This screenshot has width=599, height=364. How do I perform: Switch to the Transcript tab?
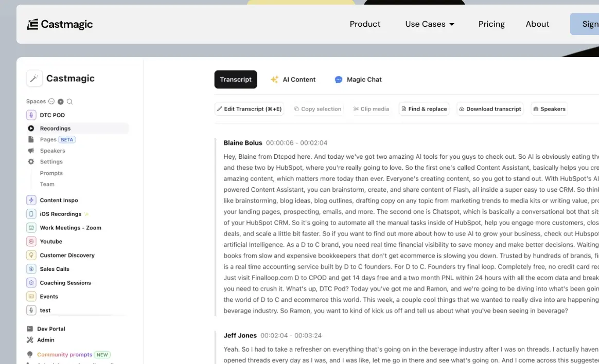236,79
